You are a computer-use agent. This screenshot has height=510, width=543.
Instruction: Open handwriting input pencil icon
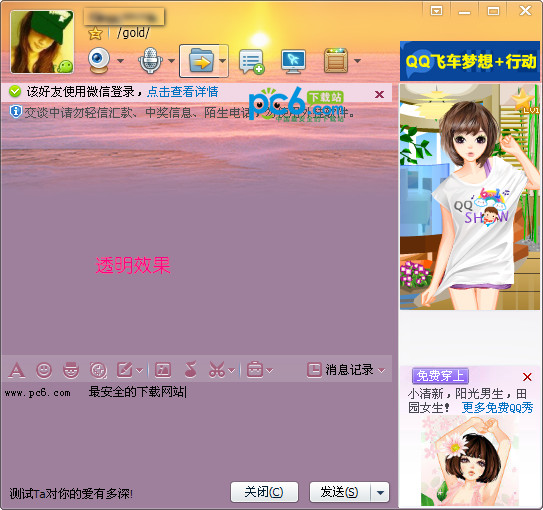tap(125, 370)
